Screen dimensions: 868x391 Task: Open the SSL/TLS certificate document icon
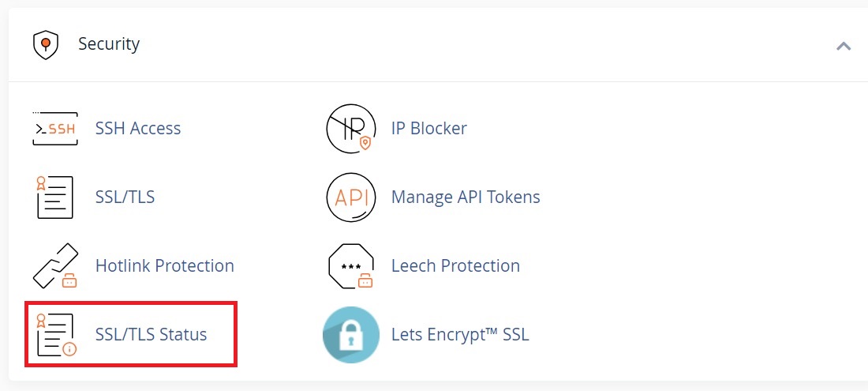[54, 197]
